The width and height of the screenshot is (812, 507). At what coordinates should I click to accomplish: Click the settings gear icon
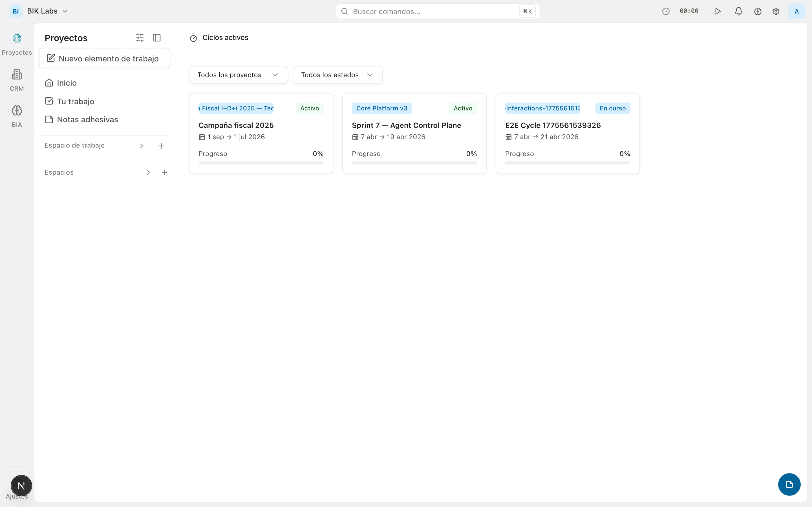776,11
